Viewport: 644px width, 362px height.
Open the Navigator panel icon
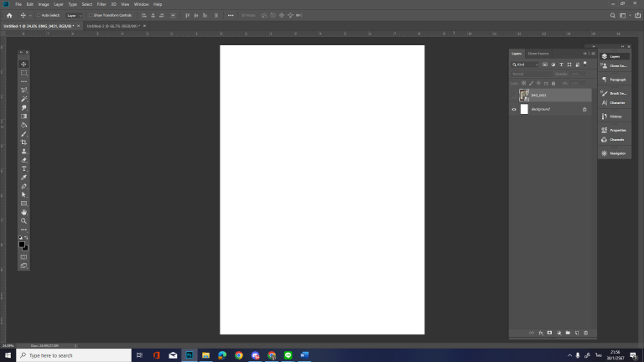point(615,153)
